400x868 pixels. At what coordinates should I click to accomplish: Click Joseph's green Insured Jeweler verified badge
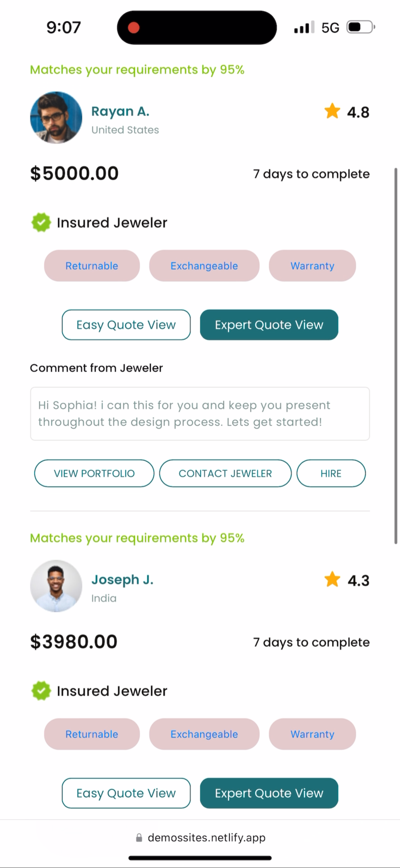(x=41, y=691)
